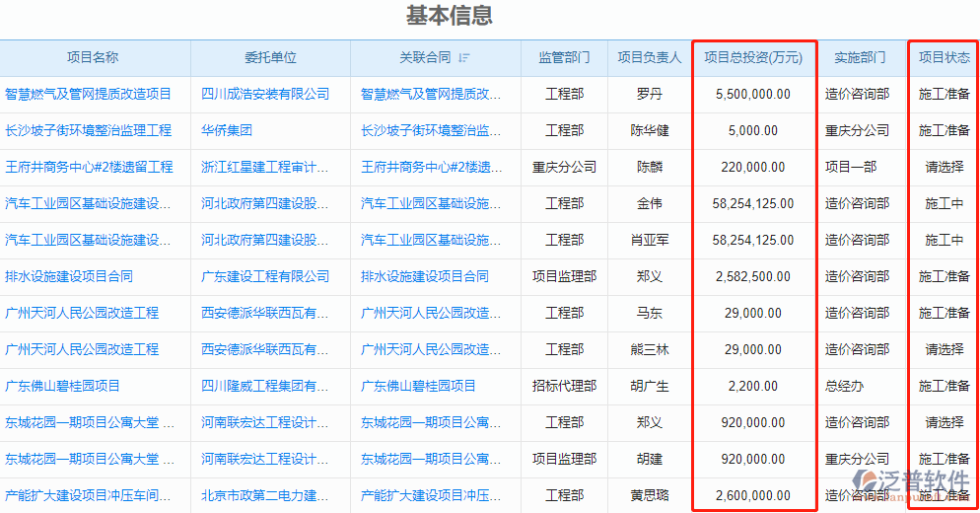
Task: Open 施工中 status in 肖亚军's row
Action: click(x=945, y=240)
